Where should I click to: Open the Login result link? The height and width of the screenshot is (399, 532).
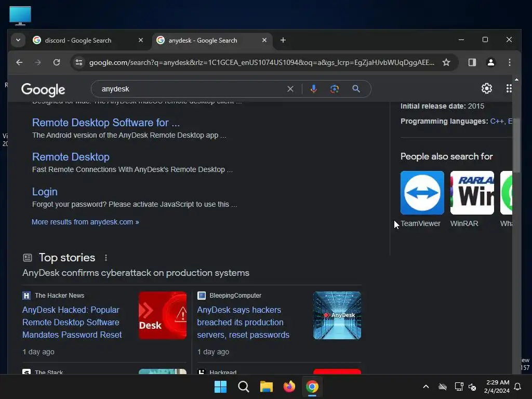coord(45,192)
